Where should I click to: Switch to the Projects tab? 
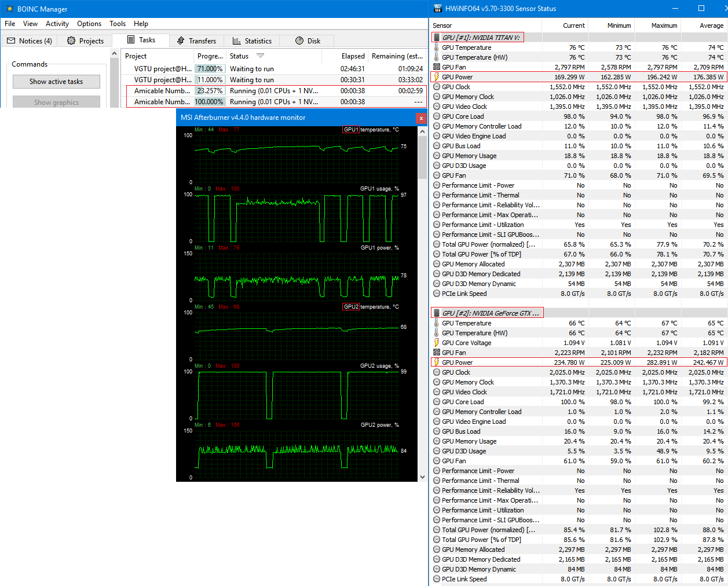[85, 41]
